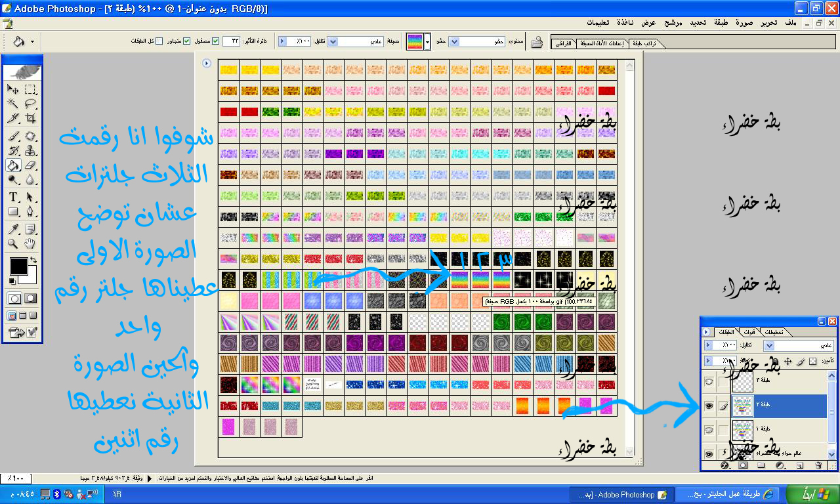Open the layer style fx menu icon

(726, 465)
